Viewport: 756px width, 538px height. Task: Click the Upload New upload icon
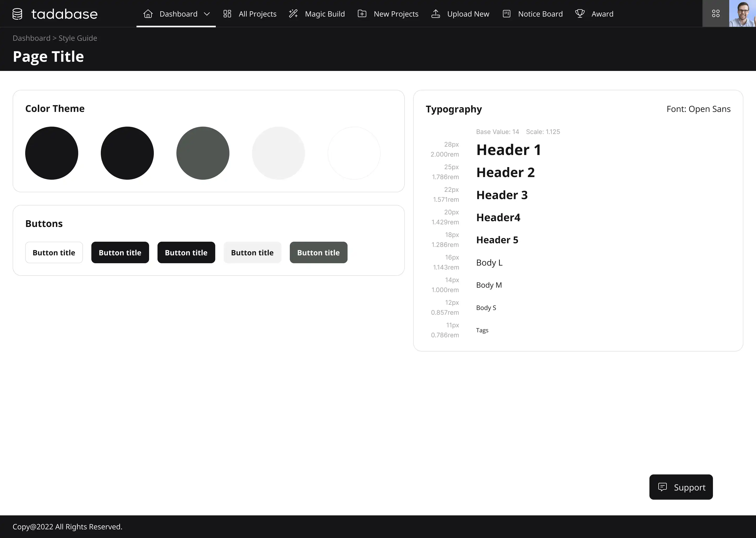[x=435, y=14]
